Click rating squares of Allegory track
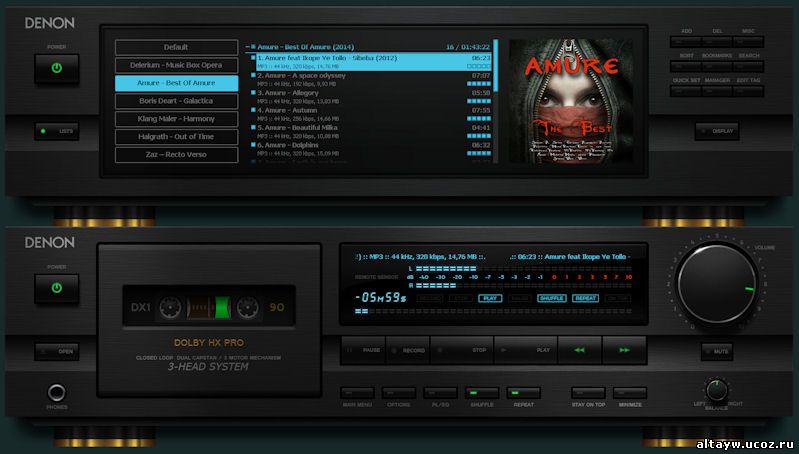This screenshot has height=454, width=799. click(x=479, y=101)
